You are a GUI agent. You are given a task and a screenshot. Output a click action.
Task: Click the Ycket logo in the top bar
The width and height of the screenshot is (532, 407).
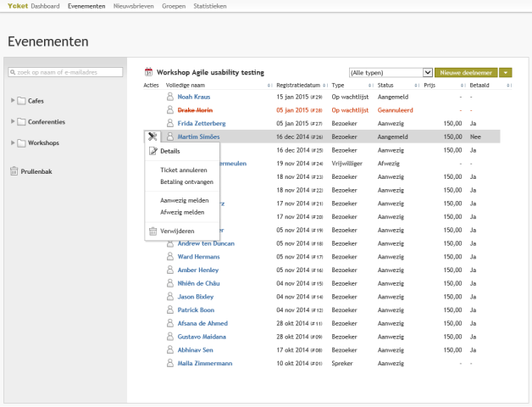coord(17,6)
